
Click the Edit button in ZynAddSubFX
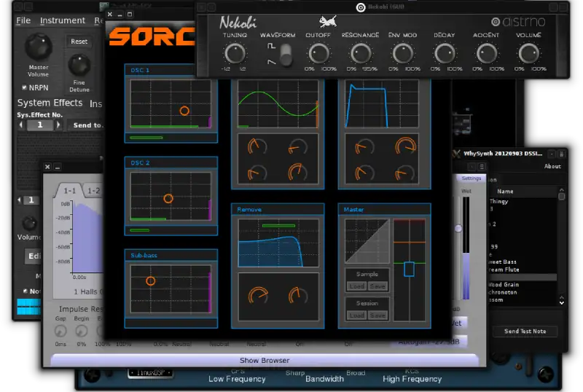coord(34,256)
